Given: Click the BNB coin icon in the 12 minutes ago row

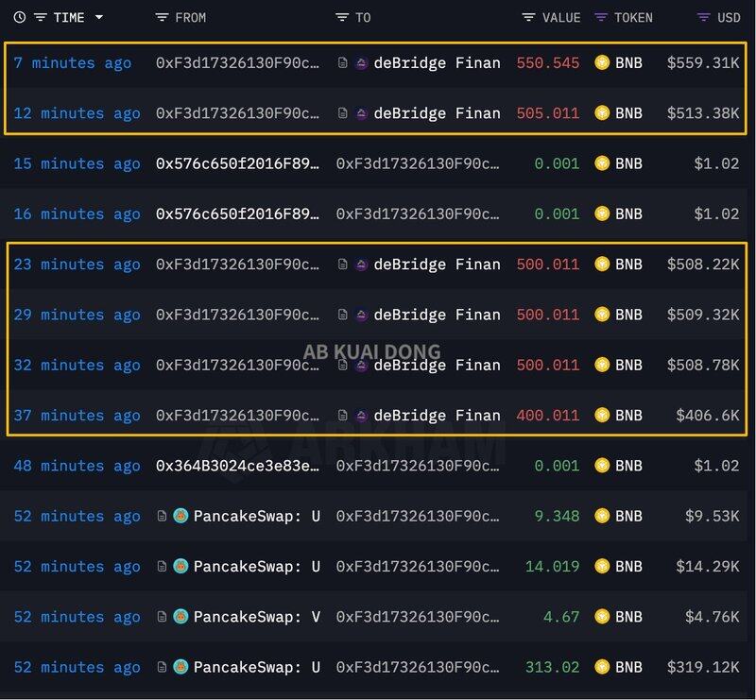Looking at the screenshot, I should pyautogui.click(x=602, y=112).
